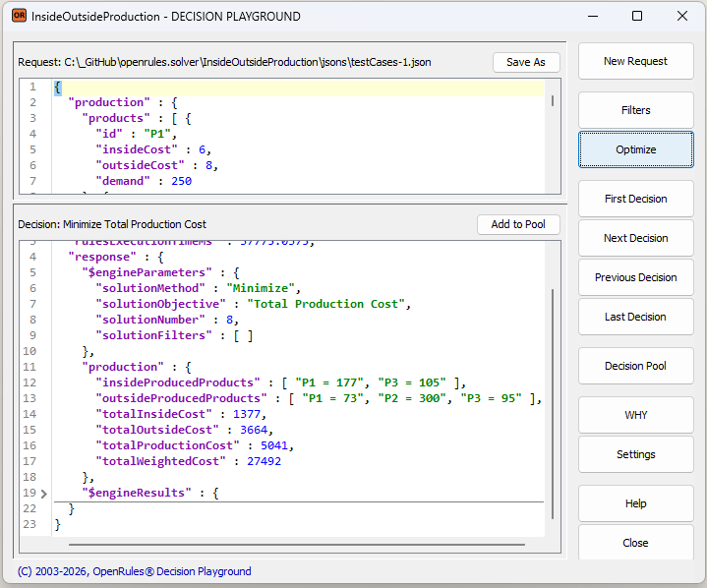The width and height of the screenshot is (707, 588).
Task: Open the Decision Pool
Action: (x=635, y=366)
